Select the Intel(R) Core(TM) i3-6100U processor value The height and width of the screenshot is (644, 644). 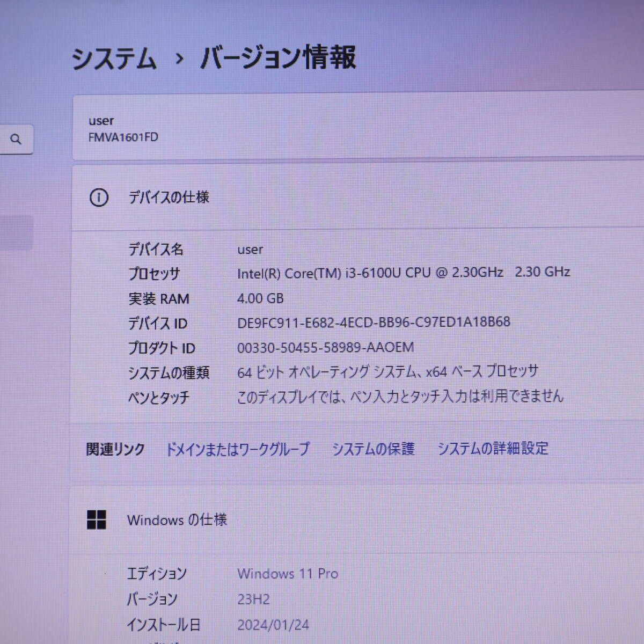pyautogui.click(x=404, y=273)
